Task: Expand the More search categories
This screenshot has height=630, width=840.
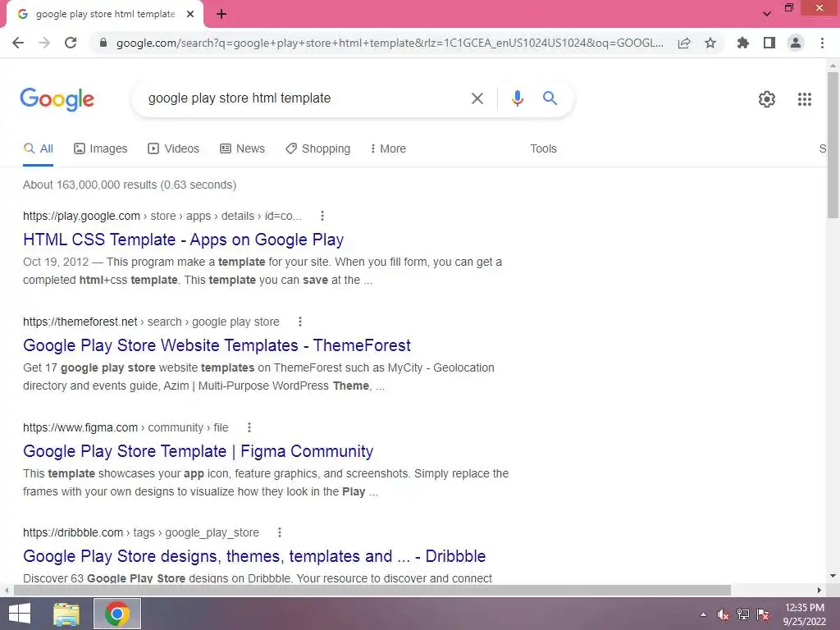Action: (388, 149)
